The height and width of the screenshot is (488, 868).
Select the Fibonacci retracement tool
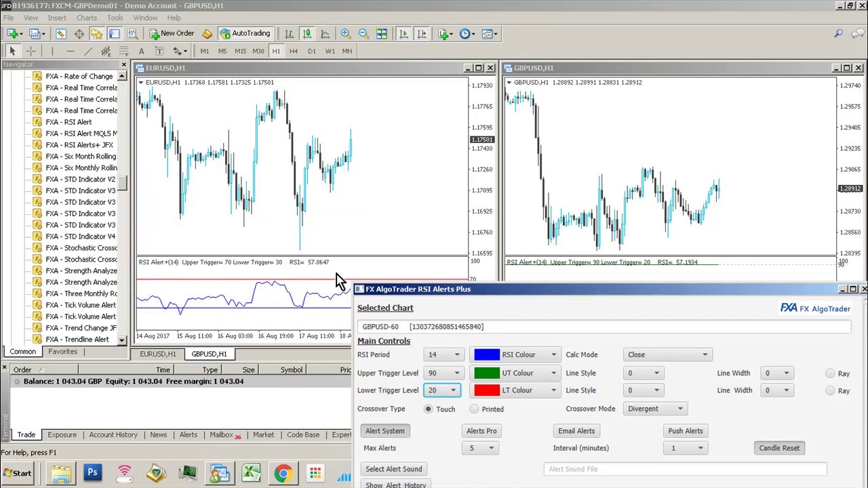click(123, 51)
